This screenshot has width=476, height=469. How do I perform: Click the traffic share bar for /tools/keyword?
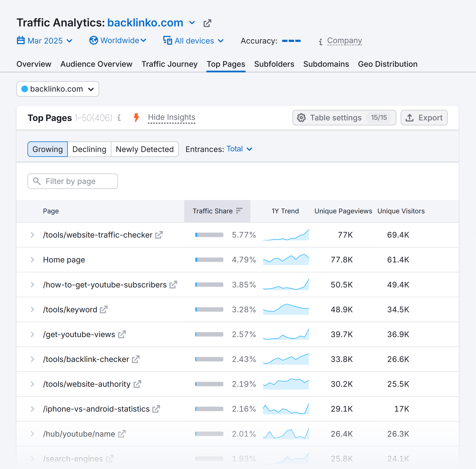[209, 309]
